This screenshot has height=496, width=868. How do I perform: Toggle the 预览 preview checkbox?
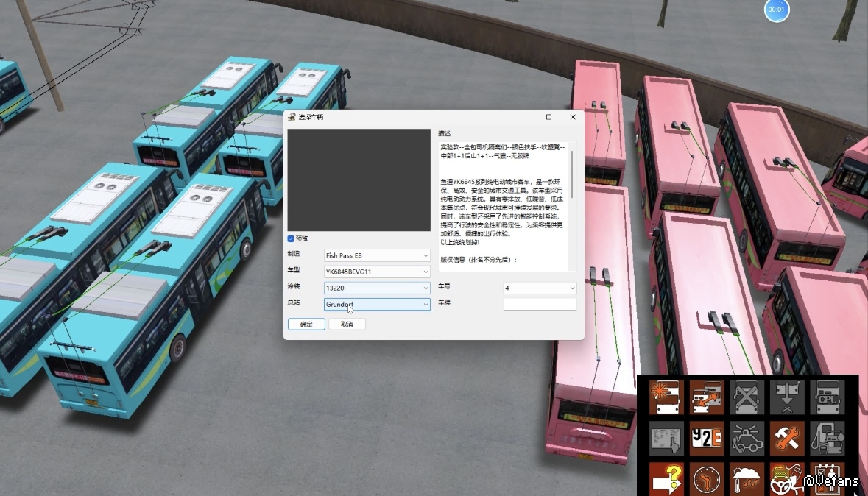pos(292,238)
